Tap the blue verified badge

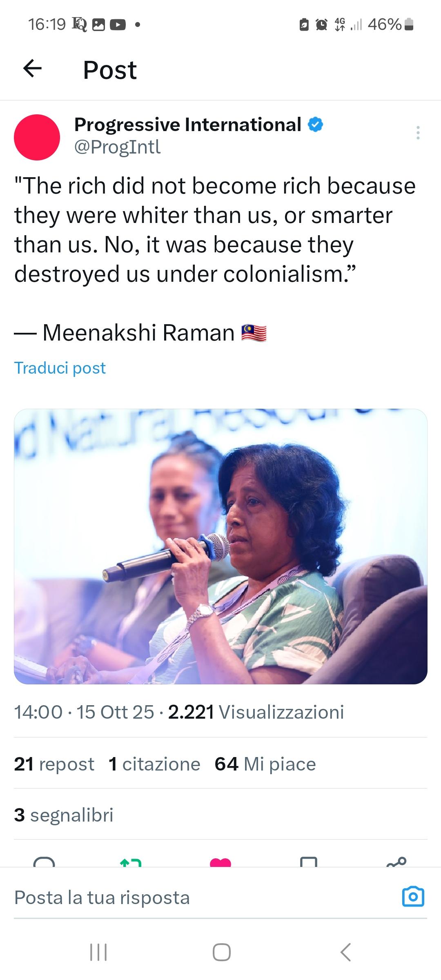click(x=315, y=125)
